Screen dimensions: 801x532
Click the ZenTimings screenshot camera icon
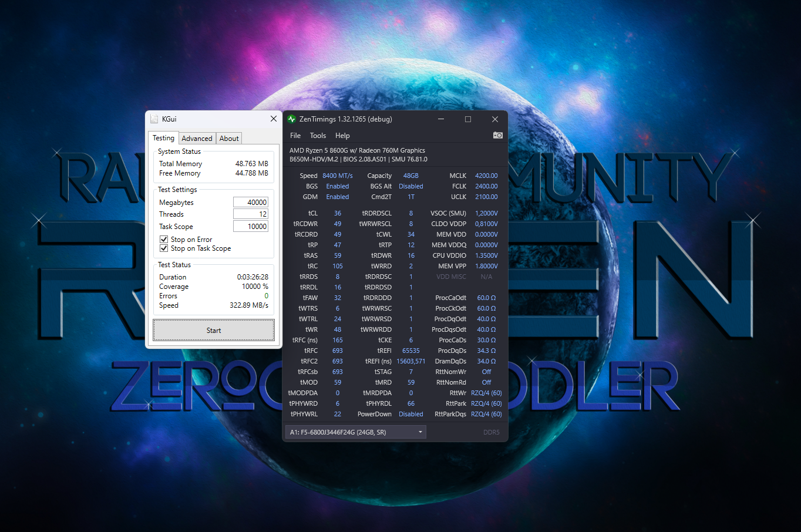pyautogui.click(x=497, y=135)
